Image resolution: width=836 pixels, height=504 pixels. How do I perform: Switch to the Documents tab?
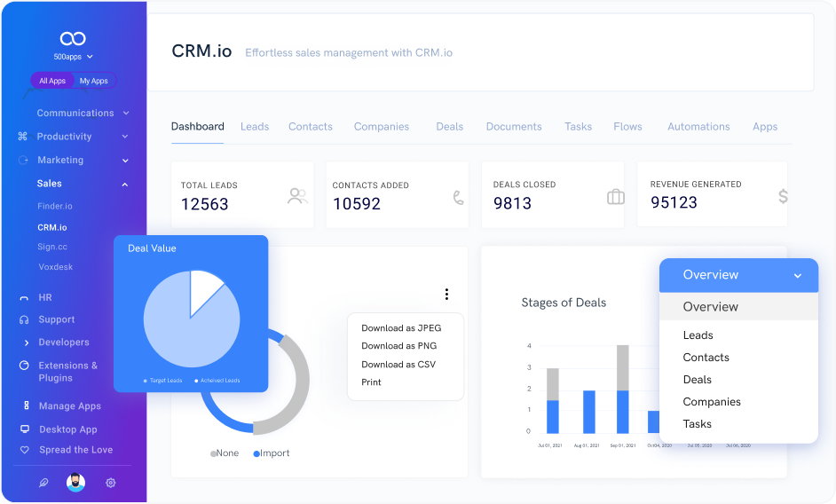[x=514, y=126]
